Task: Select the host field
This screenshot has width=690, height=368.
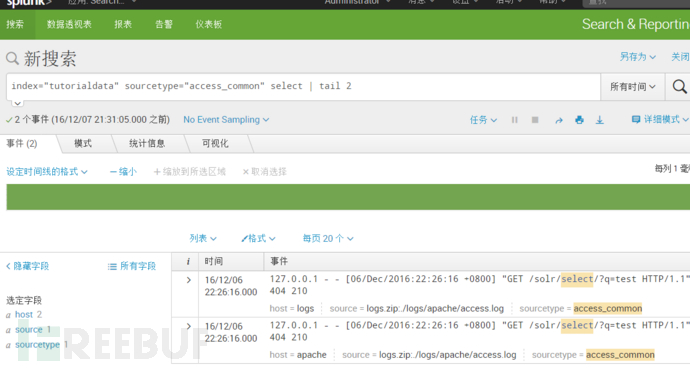Action: click(x=24, y=314)
